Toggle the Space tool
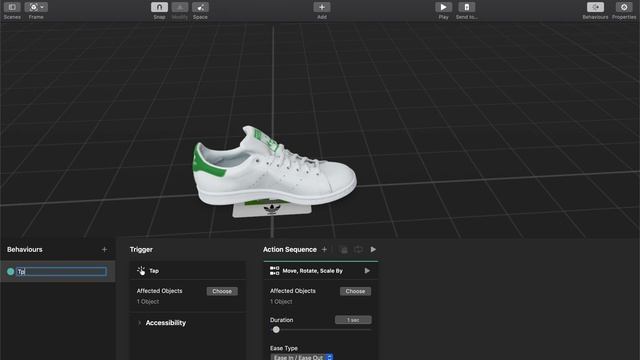Screen dimensions: 640x360 [200, 7]
